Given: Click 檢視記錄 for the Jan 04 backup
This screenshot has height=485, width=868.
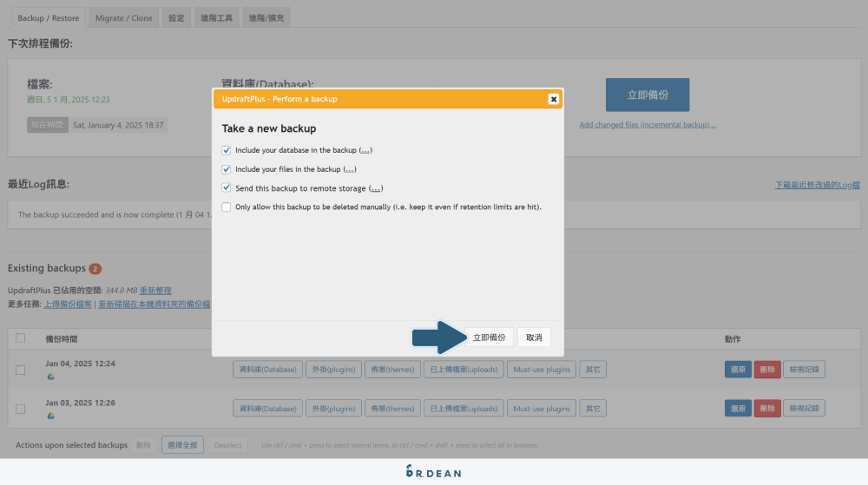Looking at the screenshot, I should (804, 370).
